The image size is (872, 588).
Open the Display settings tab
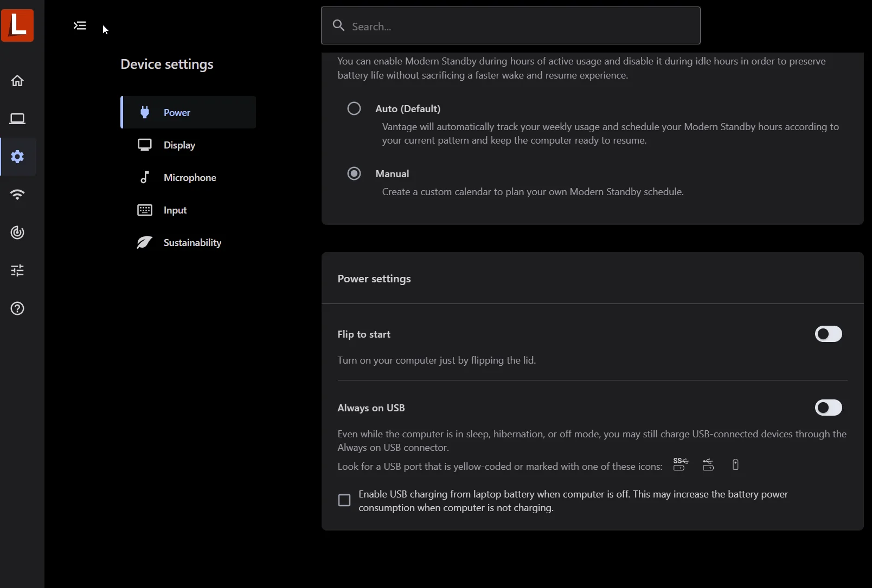click(188, 145)
